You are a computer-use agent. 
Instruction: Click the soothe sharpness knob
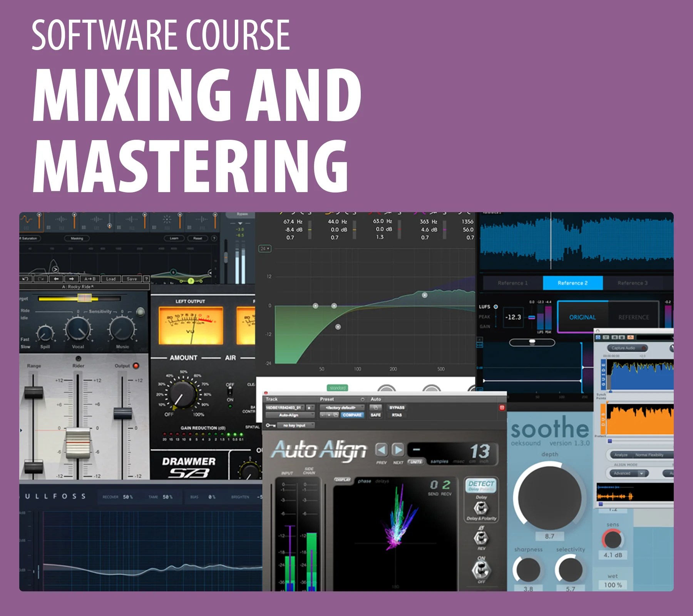528,570
